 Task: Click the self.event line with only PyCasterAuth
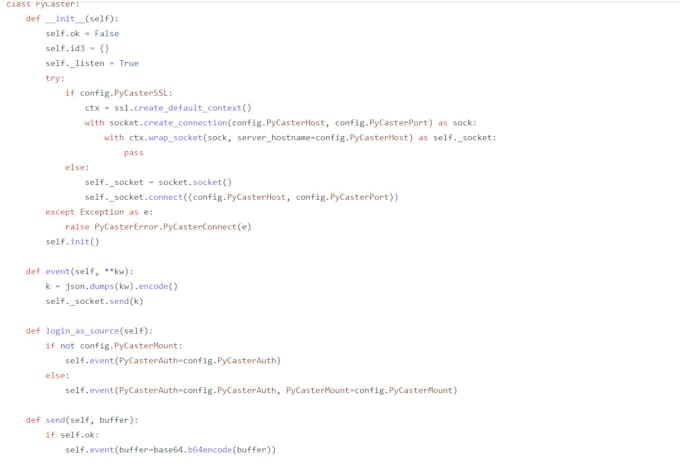(x=173, y=360)
